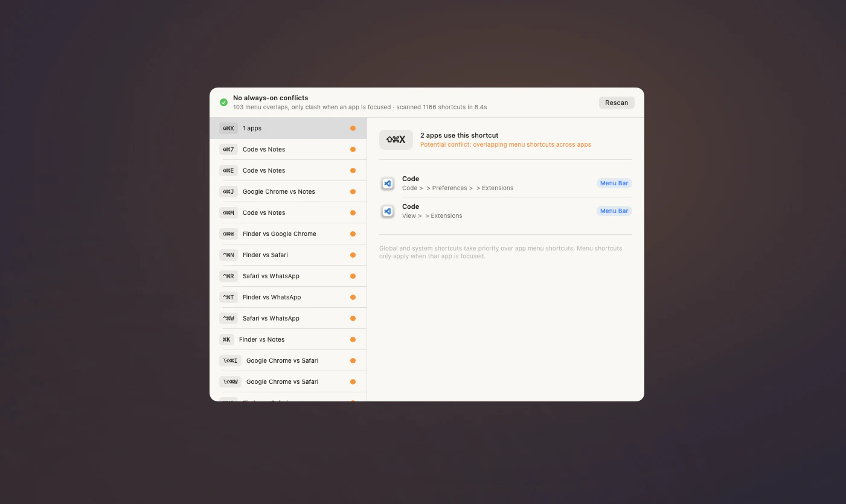Click the ⌃⌘W key badge
This screenshot has height=504, width=846.
[x=228, y=318]
